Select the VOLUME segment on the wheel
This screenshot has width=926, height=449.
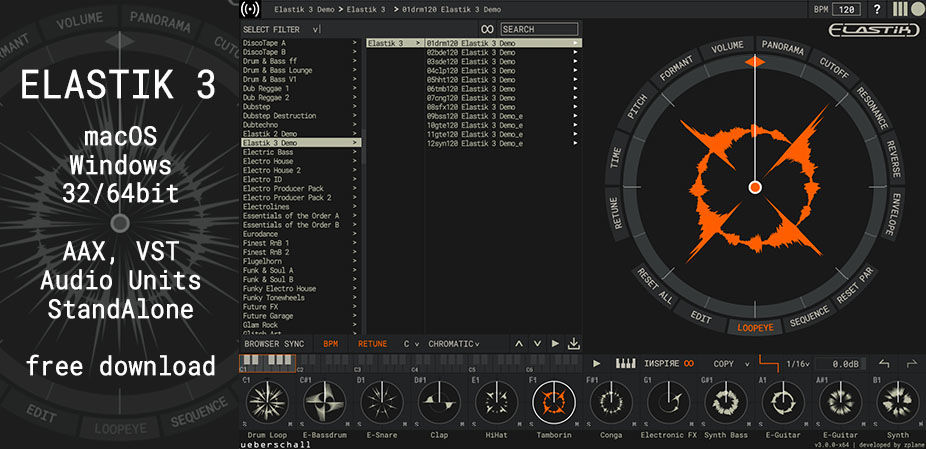coord(727,47)
